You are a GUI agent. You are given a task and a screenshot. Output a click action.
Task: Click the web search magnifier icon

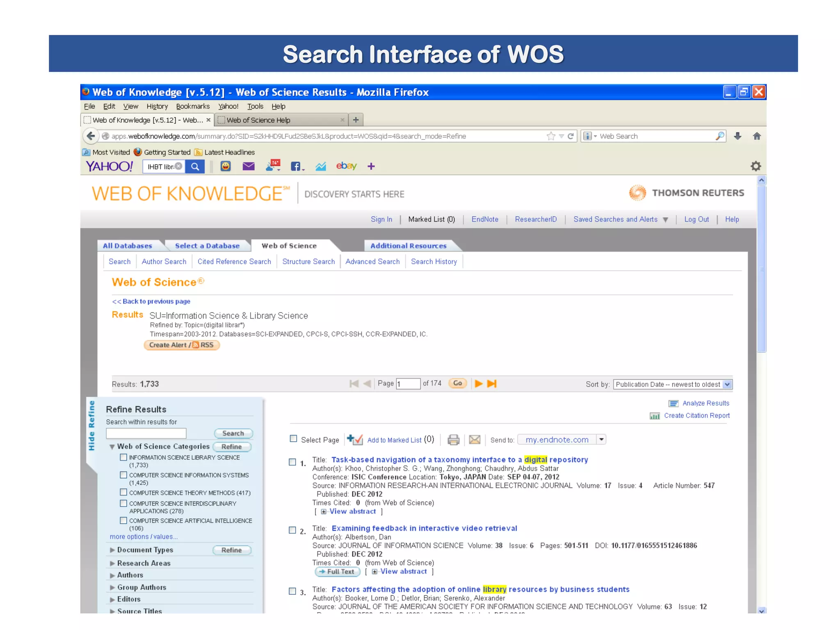click(720, 136)
